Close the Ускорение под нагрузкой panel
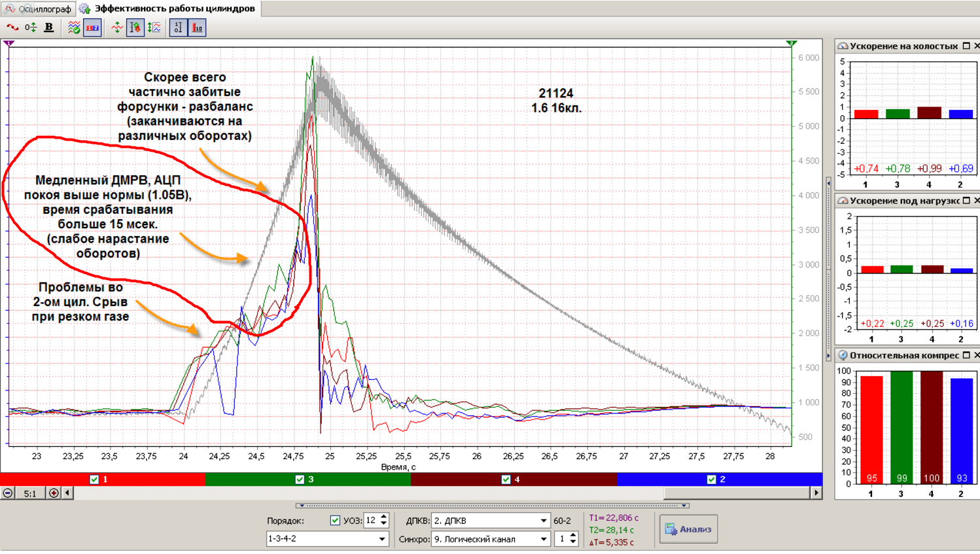 tap(976, 201)
